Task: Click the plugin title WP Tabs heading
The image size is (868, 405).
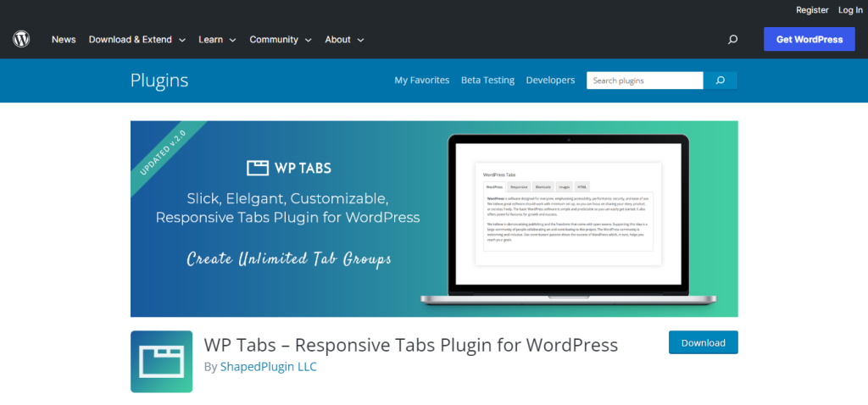Action: point(411,345)
